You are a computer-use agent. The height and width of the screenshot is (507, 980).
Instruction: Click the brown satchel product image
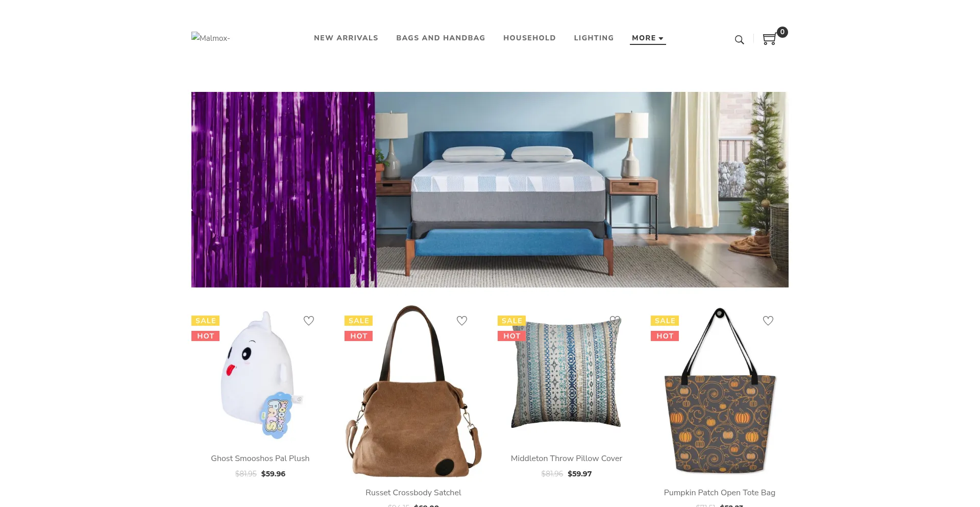[x=413, y=392]
